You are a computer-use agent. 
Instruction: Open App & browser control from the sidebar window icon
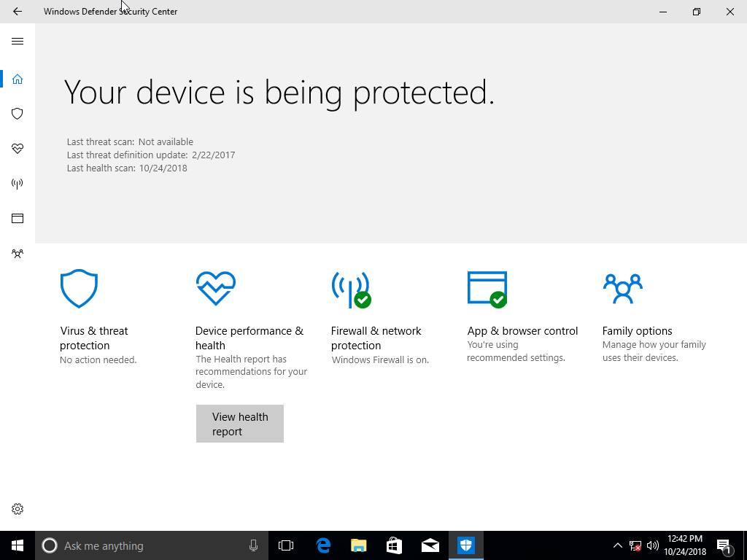click(18, 219)
